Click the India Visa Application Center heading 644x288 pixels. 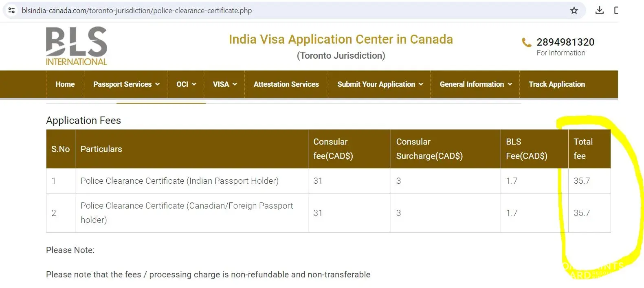341,40
